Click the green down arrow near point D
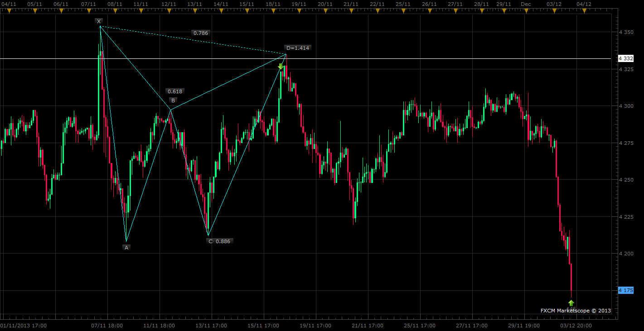Viewport: 644px width, 331px height. coord(281,67)
